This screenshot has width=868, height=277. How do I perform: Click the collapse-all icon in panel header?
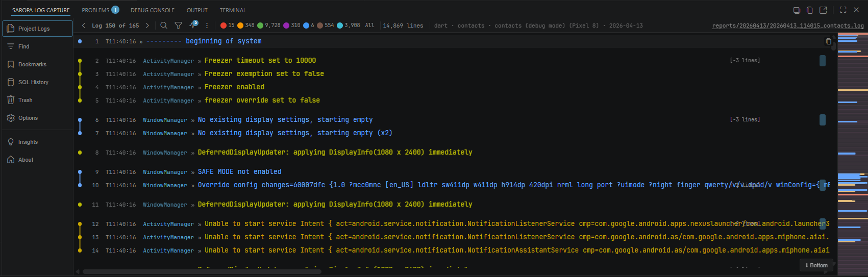(797, 10)
